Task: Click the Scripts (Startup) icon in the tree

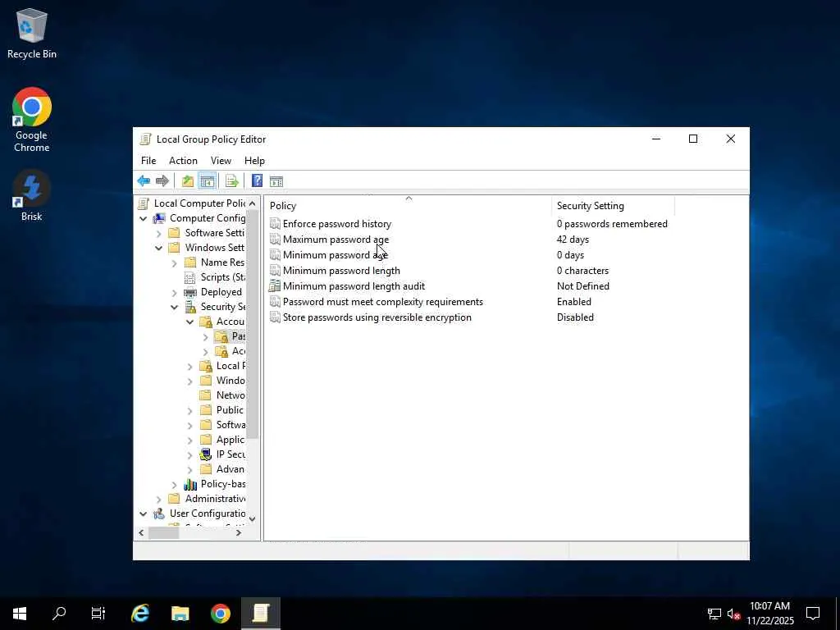Action: tap(190, 277)
